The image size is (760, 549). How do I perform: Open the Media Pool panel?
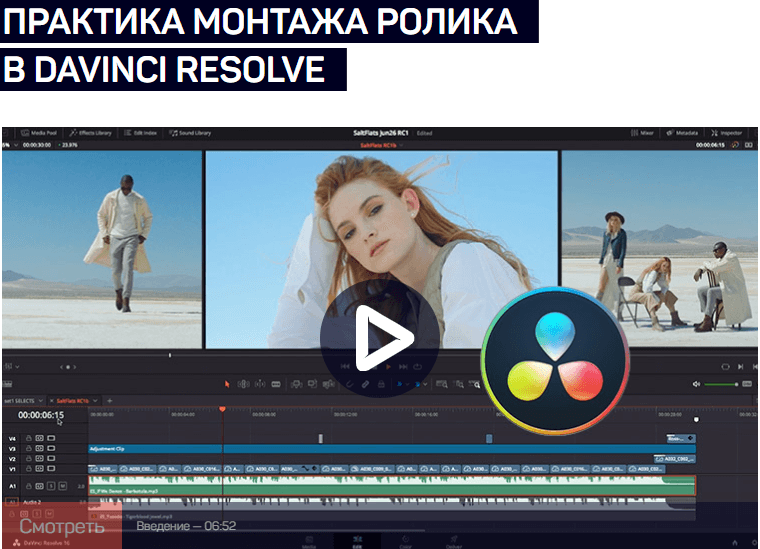[39, 133]
